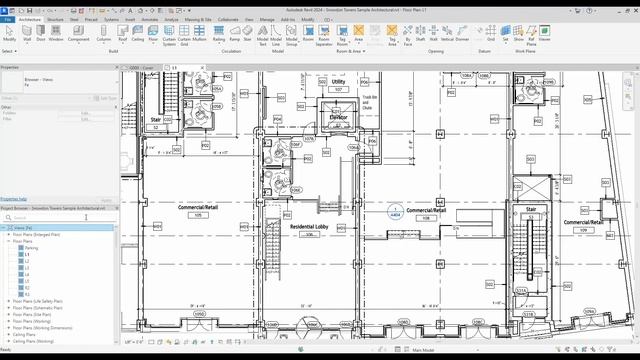Click the Set work plane tool

[505, 33]
